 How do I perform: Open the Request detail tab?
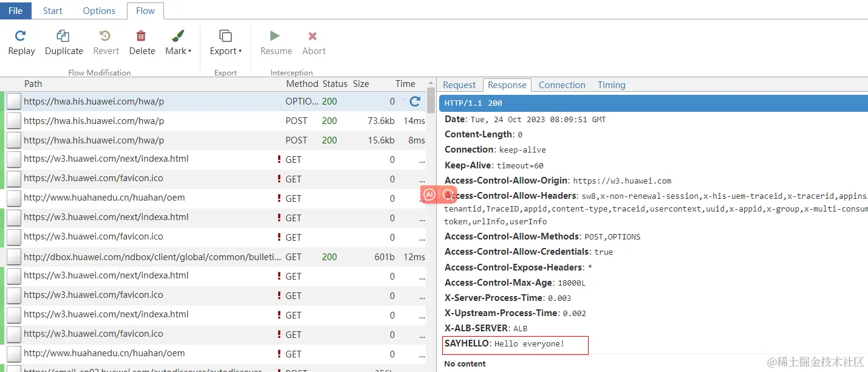(x=459, y=85)
